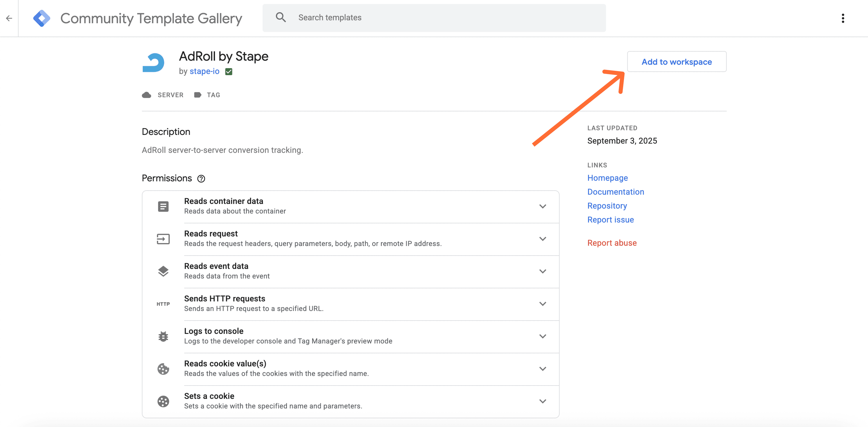The image size is (868, 427).
Task: Click the Reads container data icon
Action: click(x=163, y=206)
